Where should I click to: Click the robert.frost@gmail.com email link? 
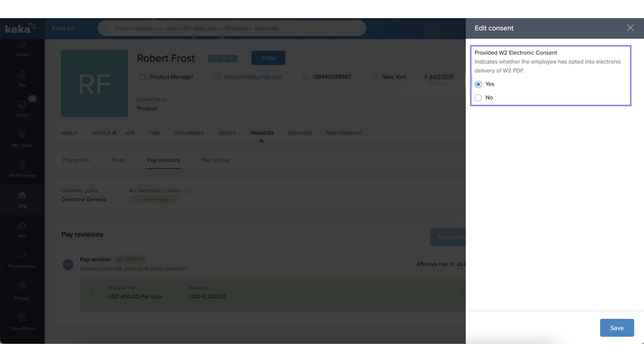pos(253,77)
